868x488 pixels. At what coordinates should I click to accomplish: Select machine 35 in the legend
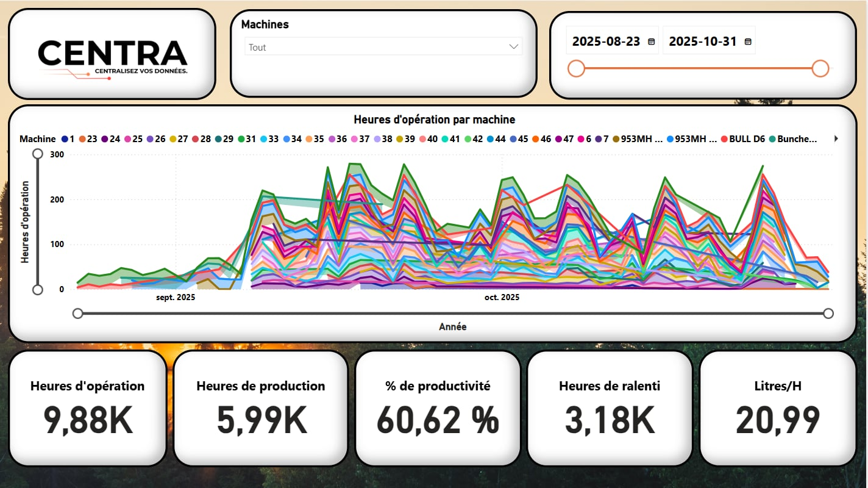315,138
